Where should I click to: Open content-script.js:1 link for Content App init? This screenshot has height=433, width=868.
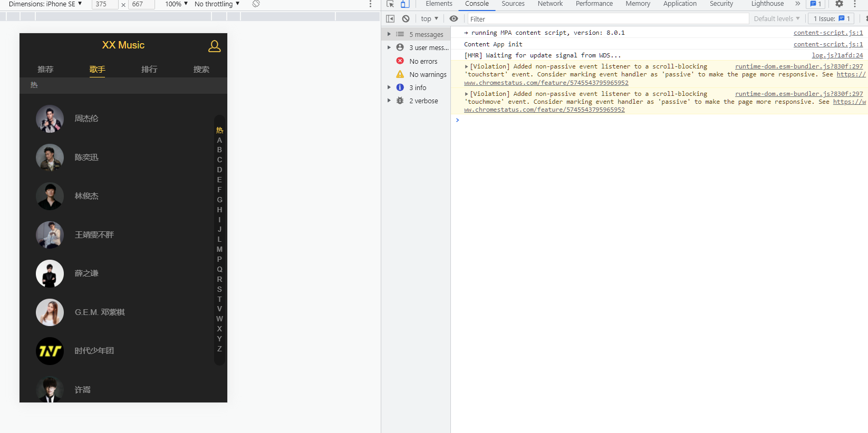(828, 44)
